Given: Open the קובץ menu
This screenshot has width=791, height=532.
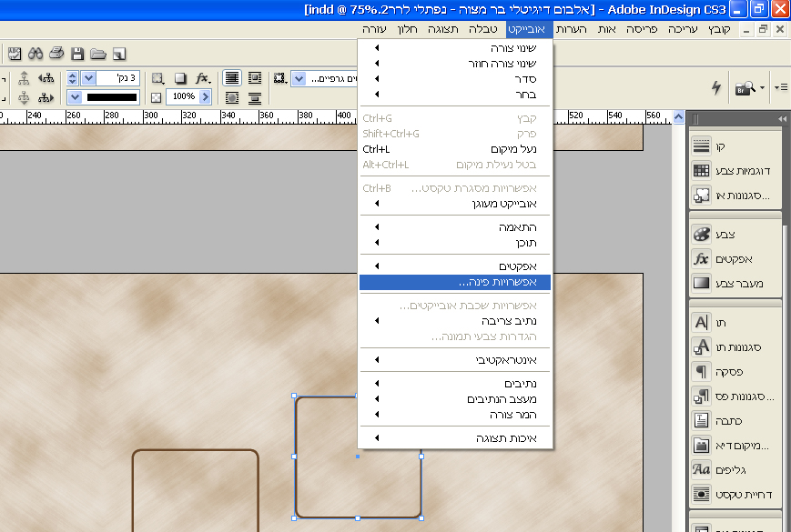Looking at the screenshot, I should [719, 29].
